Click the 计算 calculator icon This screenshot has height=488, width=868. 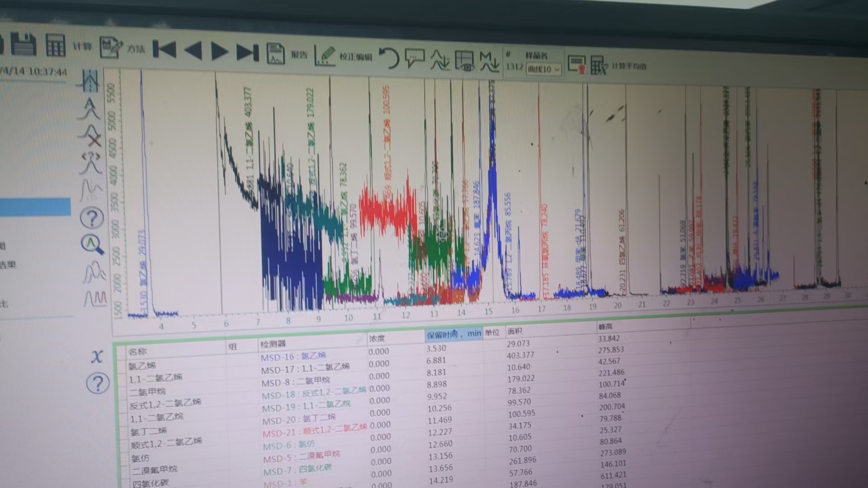click(56, 46)
